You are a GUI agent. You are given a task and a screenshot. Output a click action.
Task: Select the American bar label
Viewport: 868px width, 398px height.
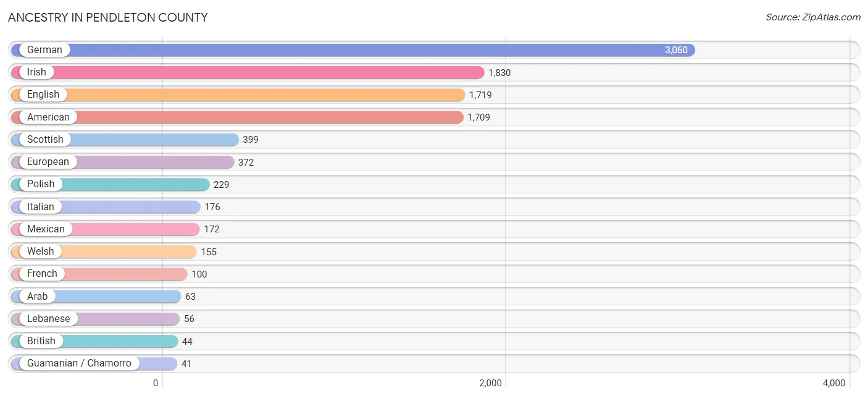click(48, 117)
